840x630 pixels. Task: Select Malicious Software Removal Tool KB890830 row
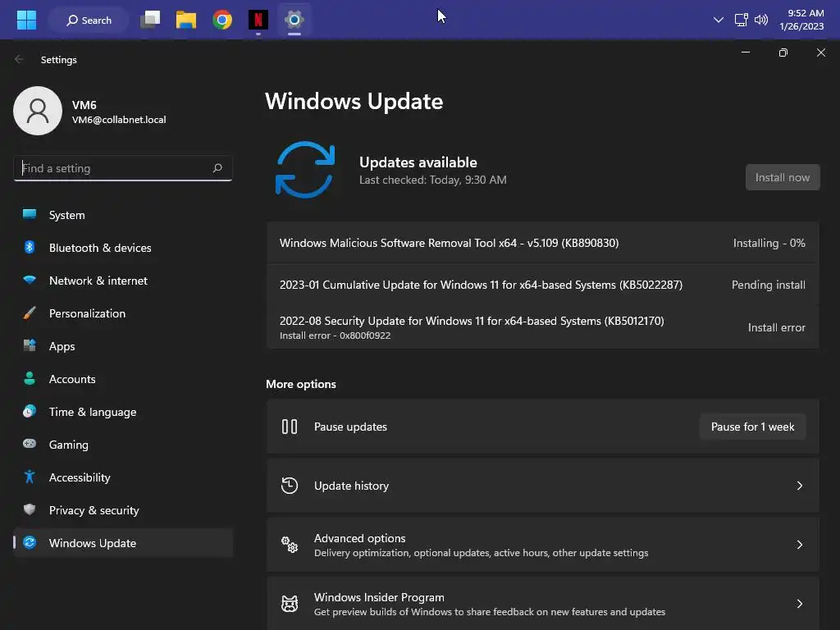click(543, 243)
